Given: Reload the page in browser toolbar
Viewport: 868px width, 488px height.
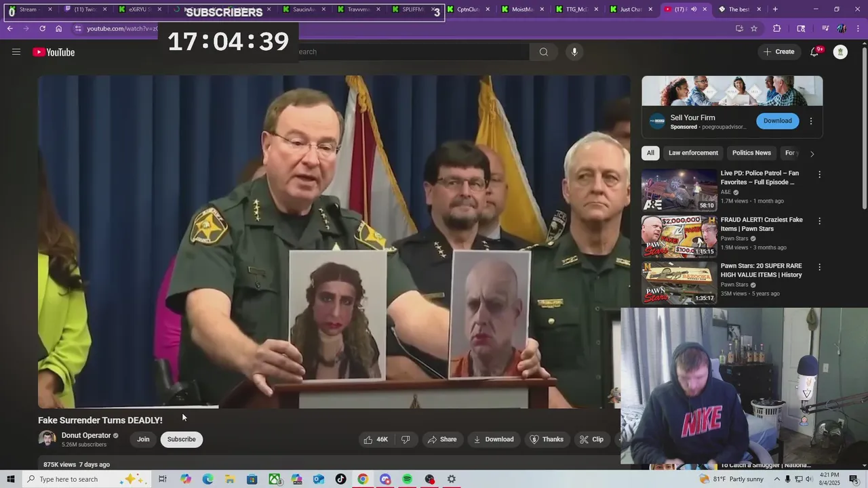Looking at the screenshot, I should pos(42,28).
